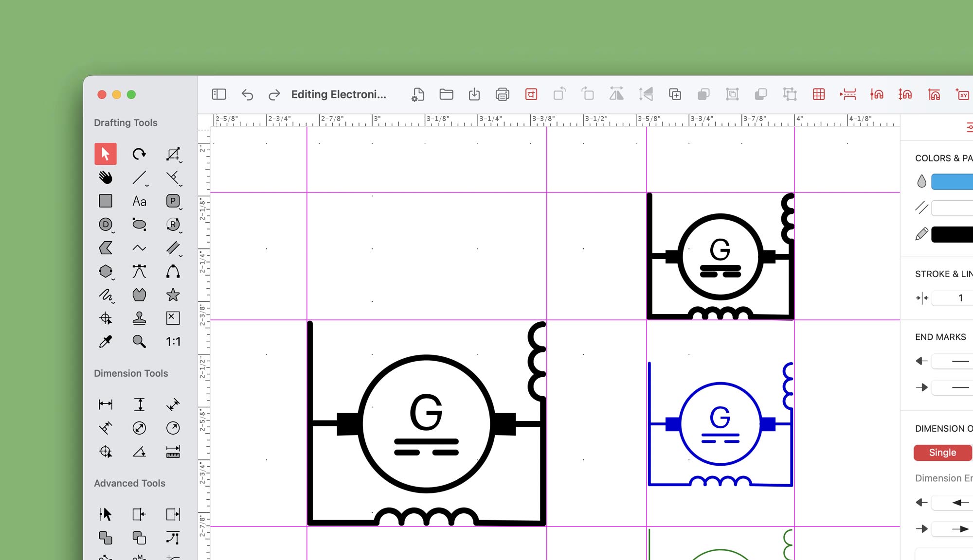Open the start end mark dropdown

pos(954,361)
